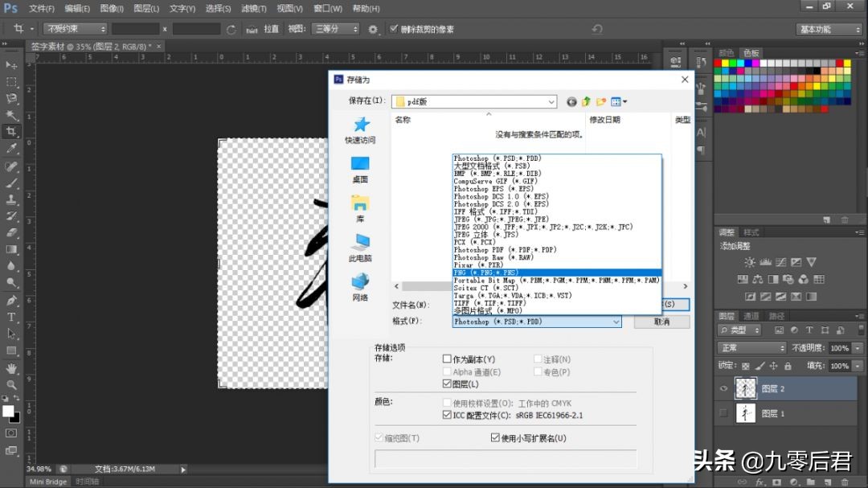
Task: Switch to the 通道 panel tab
Action: [x=751, y=316]
